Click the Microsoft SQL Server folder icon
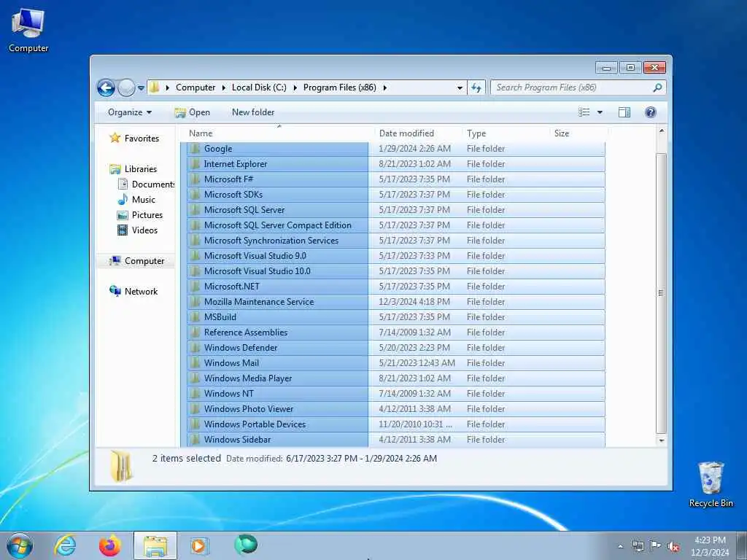The height and width of the screenshot is (560, 747). click(x=194, y=209)
